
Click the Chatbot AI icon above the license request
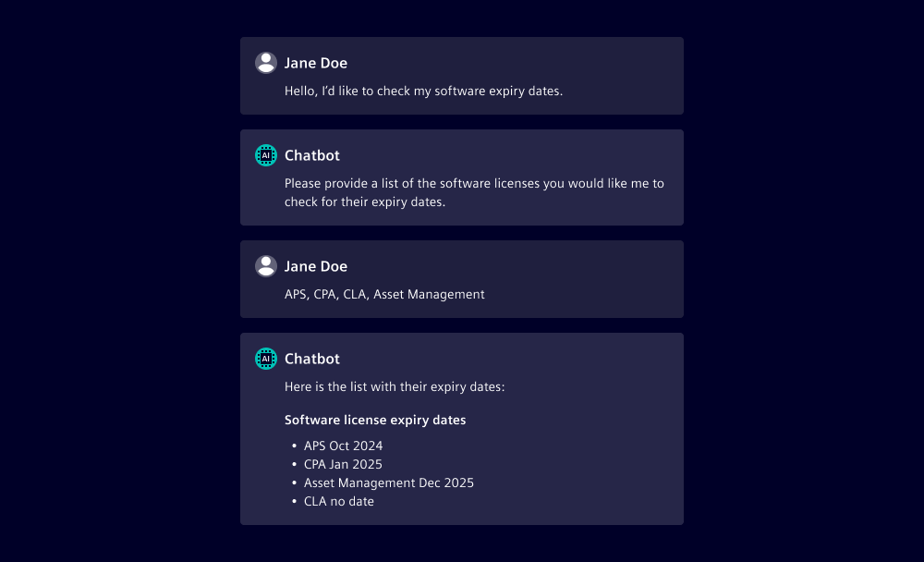[x=266, y=155]
